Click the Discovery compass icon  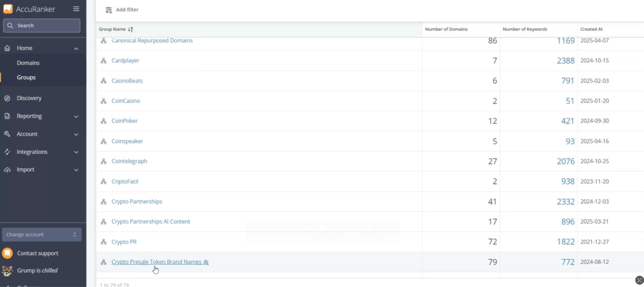click(x=7, y=98)
